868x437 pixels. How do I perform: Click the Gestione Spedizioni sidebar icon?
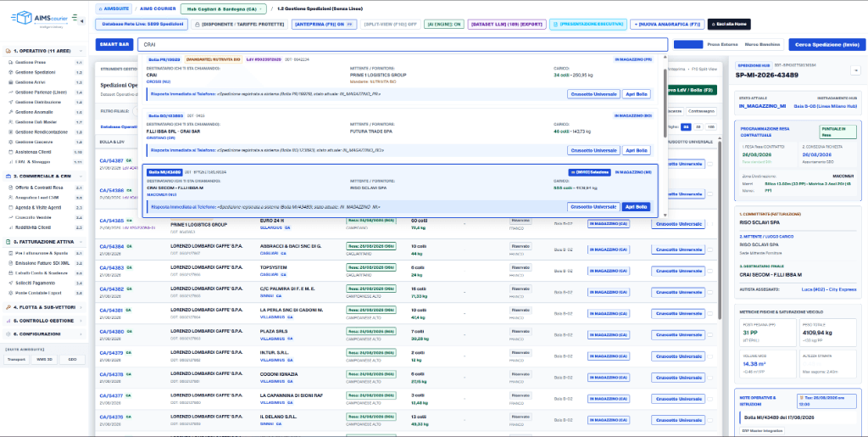point(10,73)
